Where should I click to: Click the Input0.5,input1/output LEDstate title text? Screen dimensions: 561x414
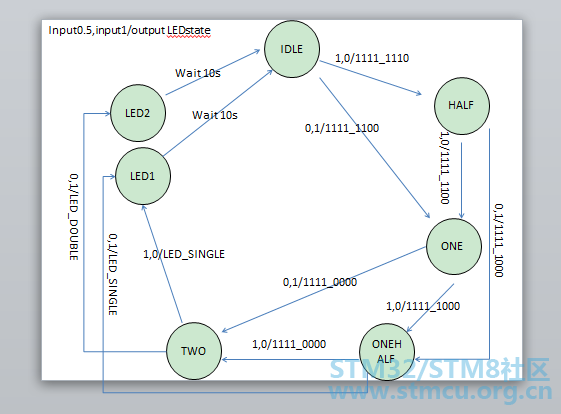point(130,30)
